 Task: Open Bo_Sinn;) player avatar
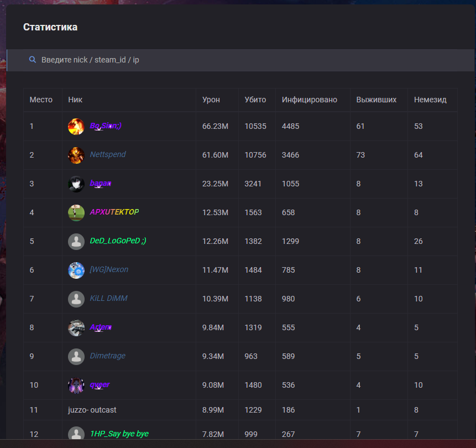pyautogui.click(x=76, y=126)
